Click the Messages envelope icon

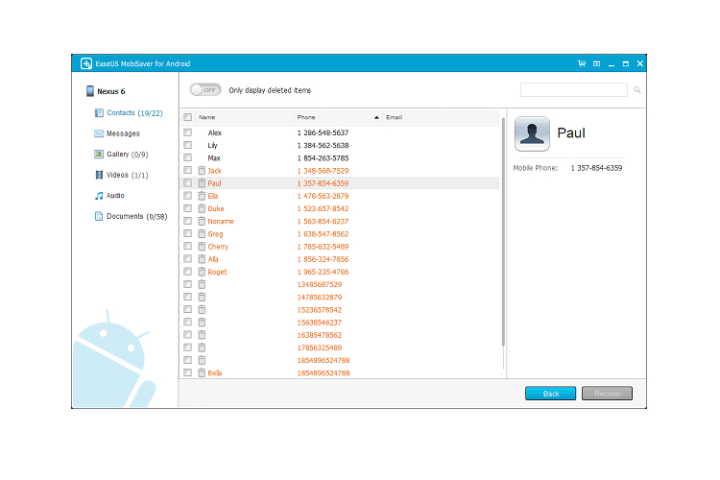[x=99, y=134]
